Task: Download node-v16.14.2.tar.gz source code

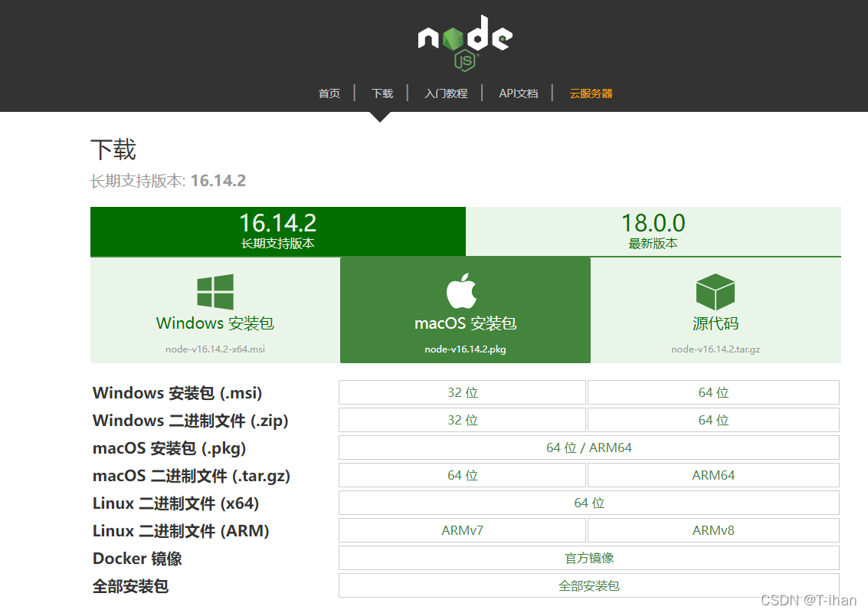Action: coord(716,310)
